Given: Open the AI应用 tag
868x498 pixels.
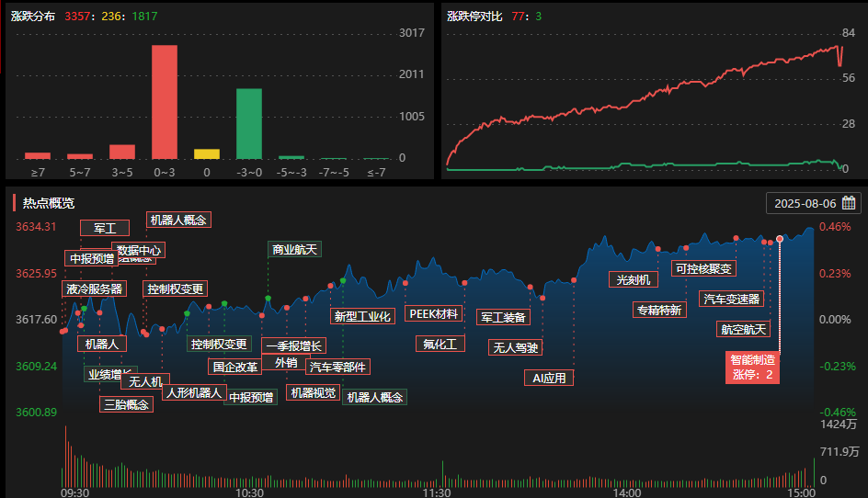Looking at the screenshot, I should coord(549,378).
